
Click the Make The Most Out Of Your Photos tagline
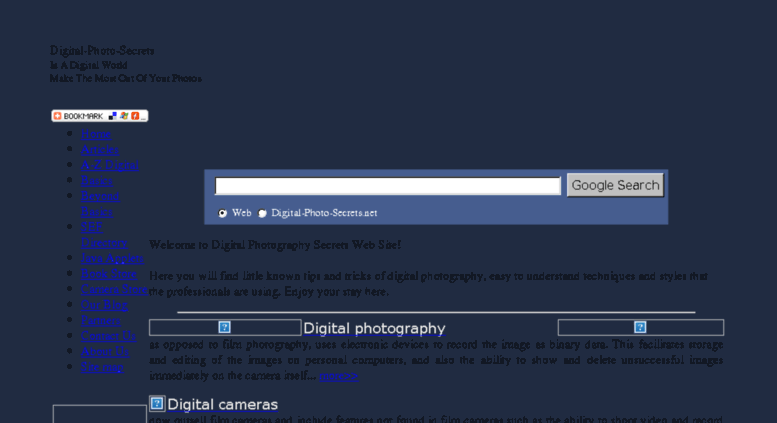click(125, 78)
